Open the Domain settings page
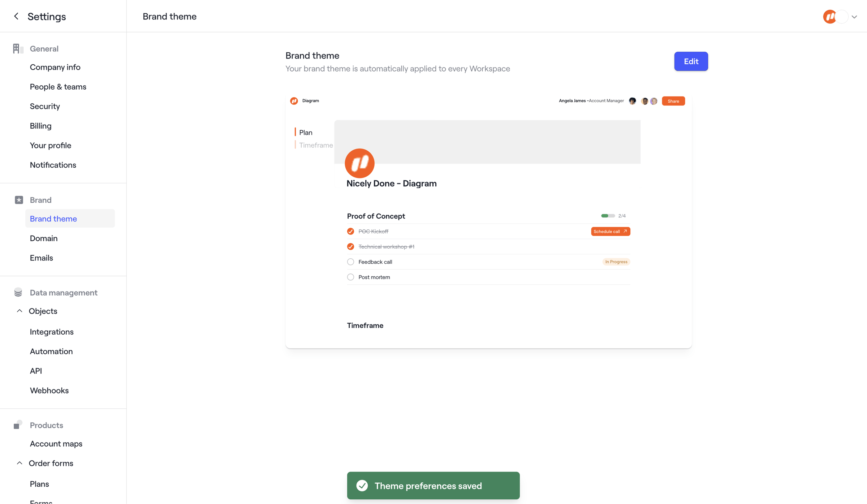The image size is (867, 504). point(44,238)
